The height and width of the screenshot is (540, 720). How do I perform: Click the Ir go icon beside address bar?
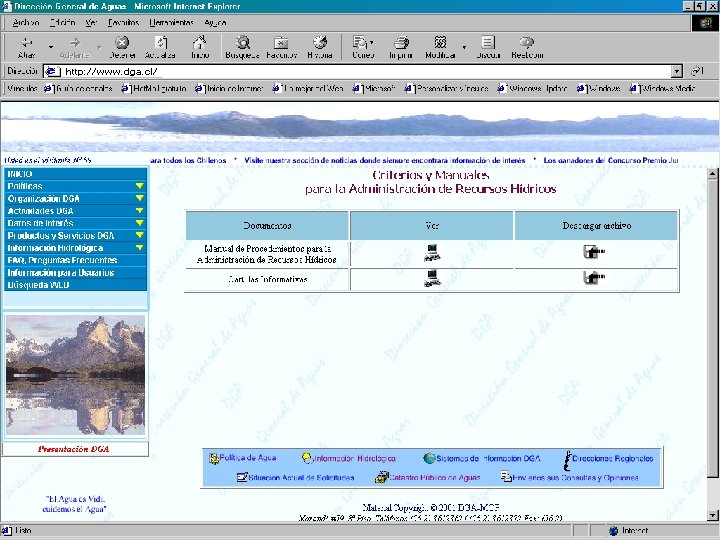[698, 71]
